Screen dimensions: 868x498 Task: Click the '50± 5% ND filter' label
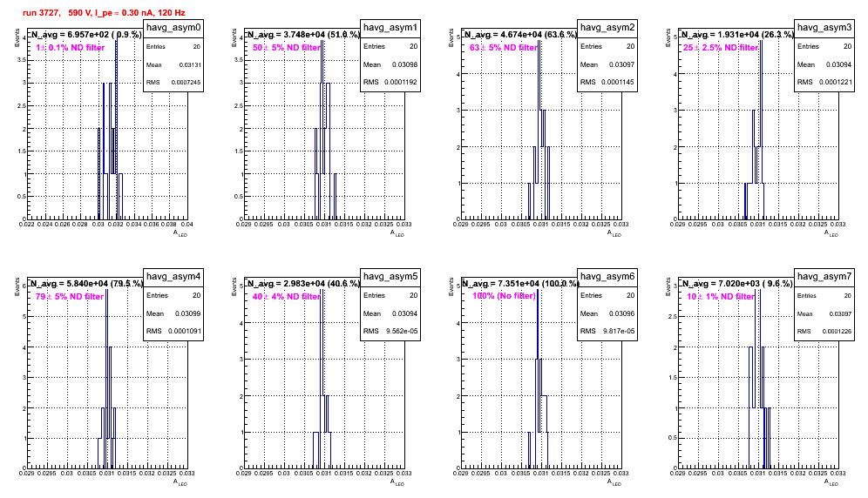[x=287, y=48]
